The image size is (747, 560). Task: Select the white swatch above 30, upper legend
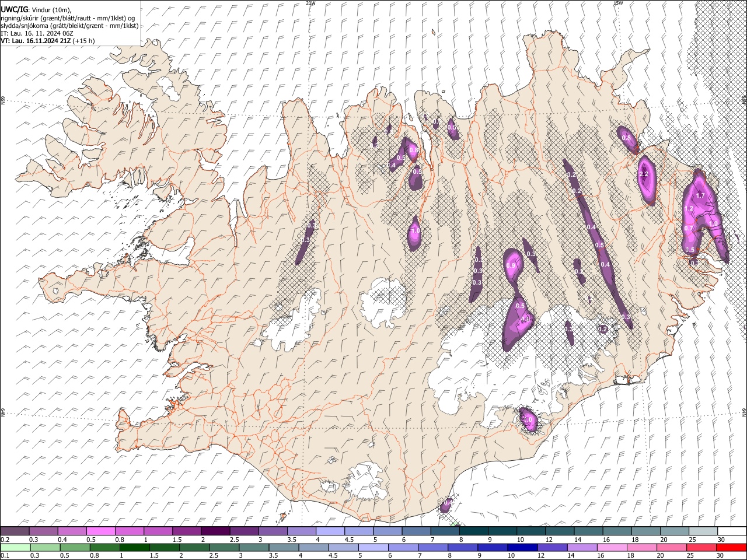tap(732, 531)
